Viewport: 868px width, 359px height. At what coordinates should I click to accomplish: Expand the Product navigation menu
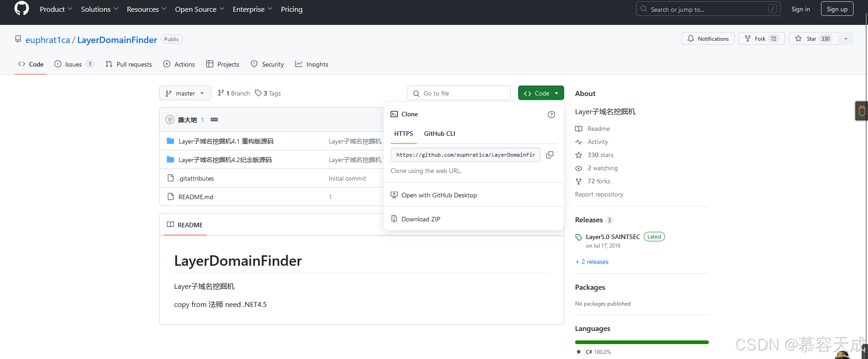tap(56, 9)
